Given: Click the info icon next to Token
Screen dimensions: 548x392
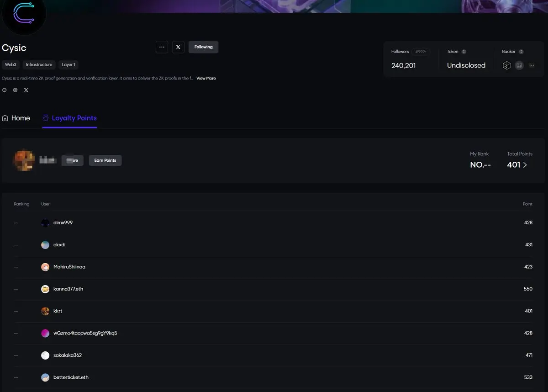Looking at the screenshot, I should tap(464, 52).
